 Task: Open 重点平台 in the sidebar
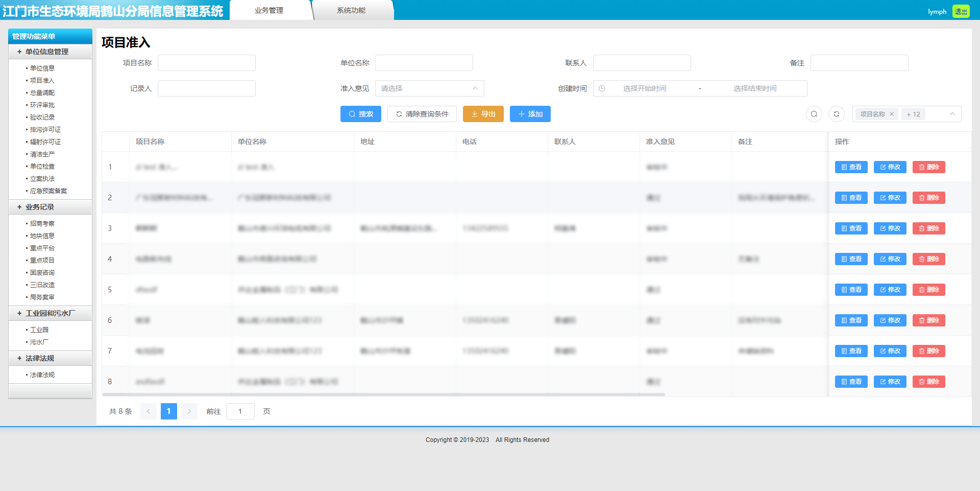tap(42, 248)
